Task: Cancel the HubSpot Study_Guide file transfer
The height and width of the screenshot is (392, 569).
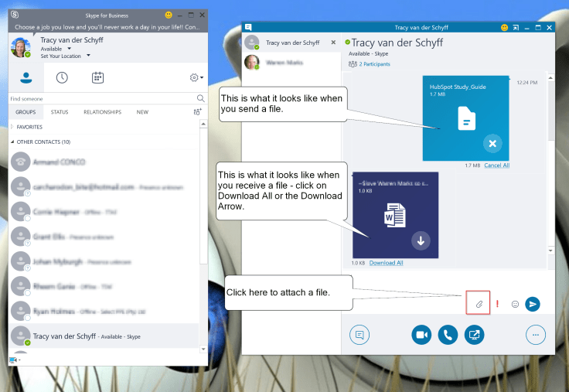Action: click(493, 144)
